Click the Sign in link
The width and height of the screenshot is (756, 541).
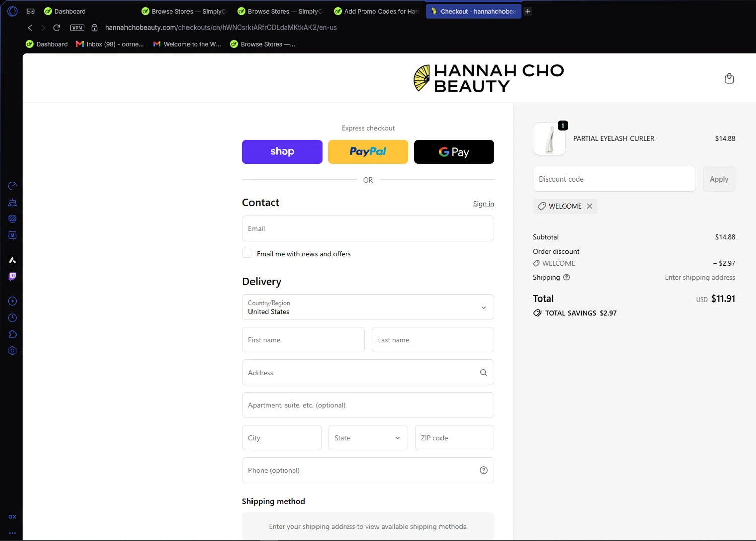click(483, 204)
